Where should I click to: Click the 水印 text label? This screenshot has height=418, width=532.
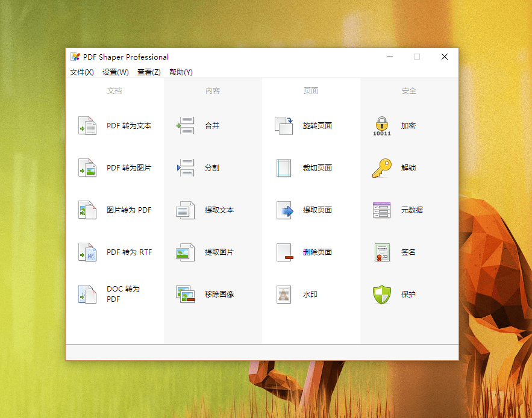pos(310,294)
